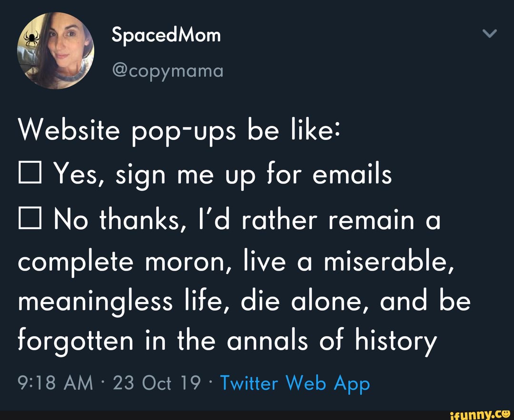Click the "forgotten in the annals of history" line
The height and width of the screenshot is (420, 514).
pos(227,341)
